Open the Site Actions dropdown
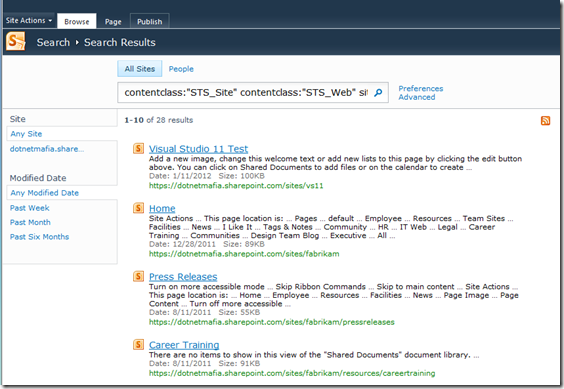Image resolution: width=564 pixels, height=389 pixels. pos(29,21)
